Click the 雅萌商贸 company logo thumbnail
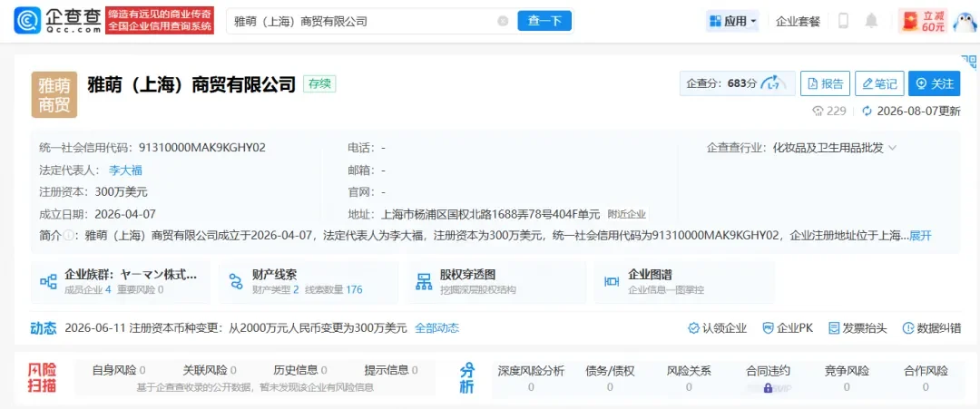 tap(54, 94)
